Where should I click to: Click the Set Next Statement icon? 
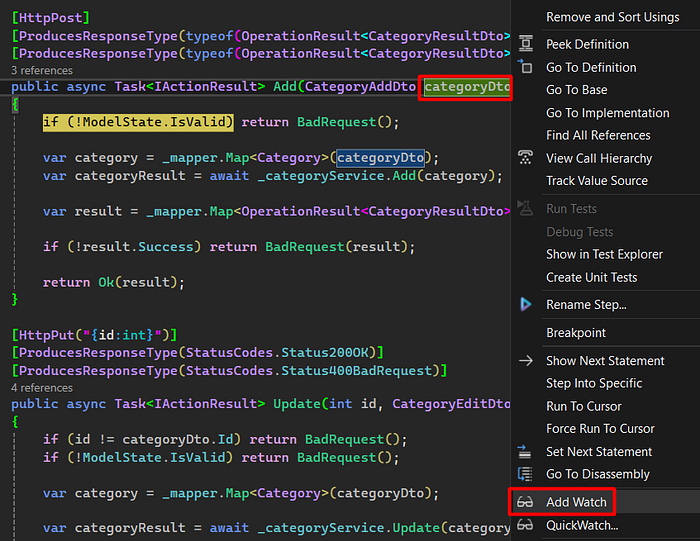pos(525,452)
